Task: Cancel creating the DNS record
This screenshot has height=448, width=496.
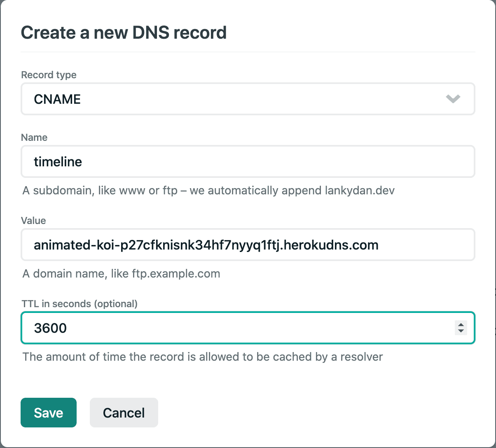Action: coord(124,413)
